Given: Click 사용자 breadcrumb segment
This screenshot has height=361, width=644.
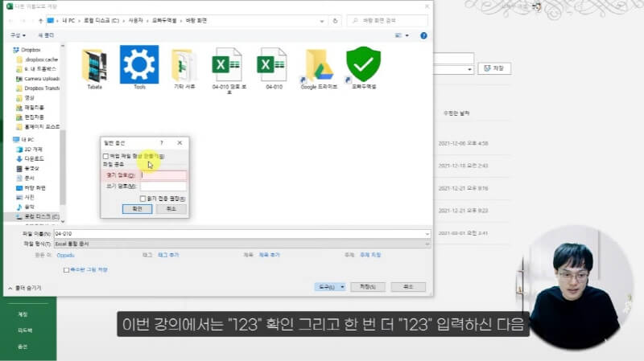Looking at the screenshot, I should 135,21.
